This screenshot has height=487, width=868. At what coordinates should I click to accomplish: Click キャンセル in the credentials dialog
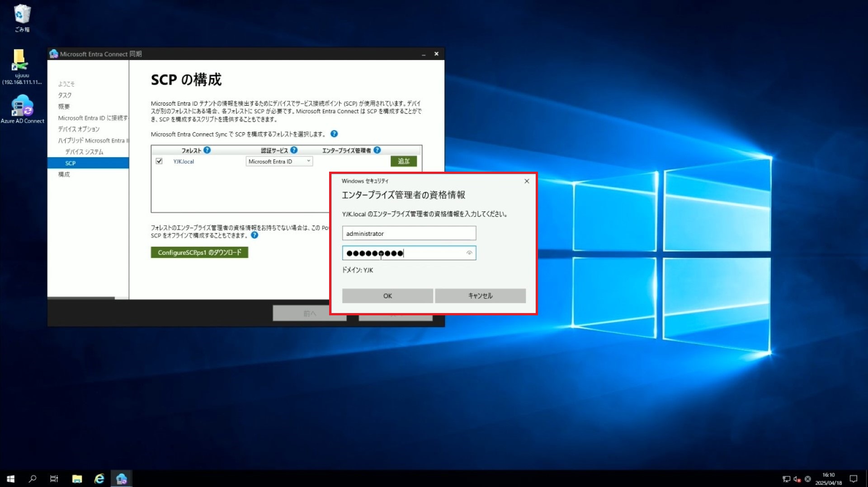click(480, 296)
